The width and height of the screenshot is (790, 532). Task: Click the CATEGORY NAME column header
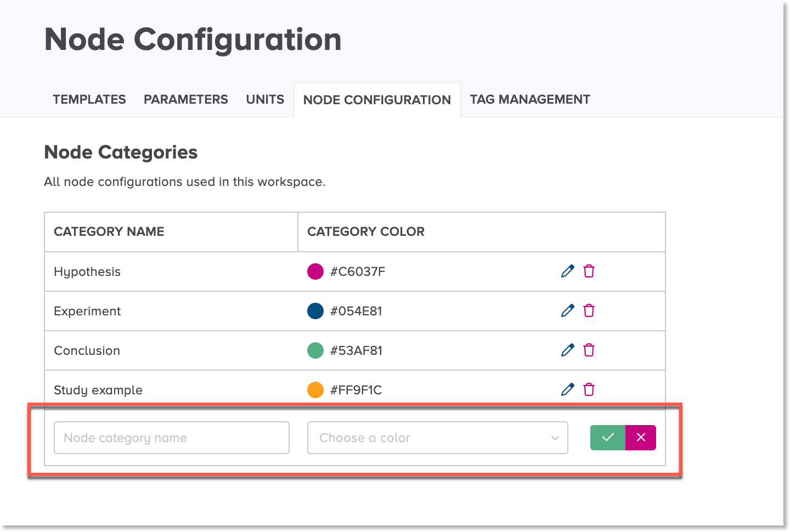tap(109, 231)
